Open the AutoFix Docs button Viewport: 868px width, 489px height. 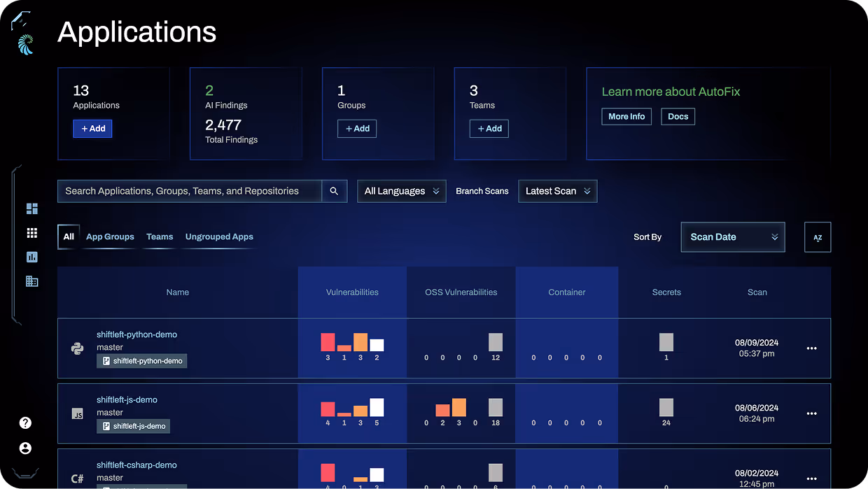(x=678, y=116)
